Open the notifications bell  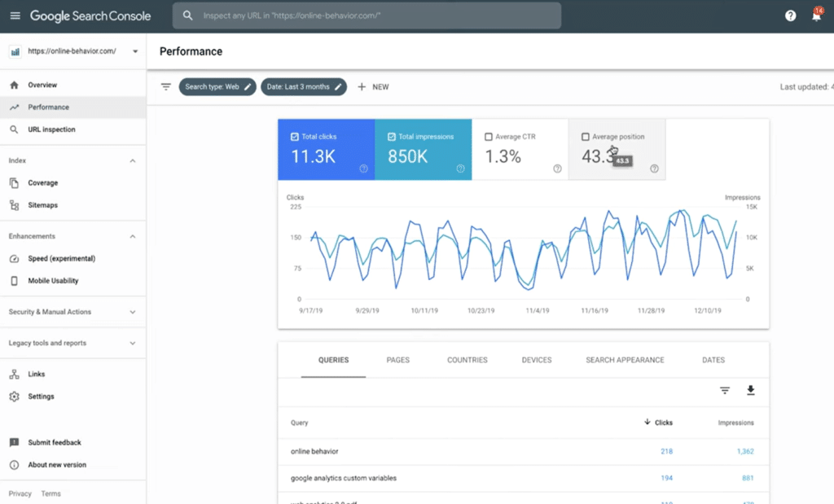click(x=816, y=15)
